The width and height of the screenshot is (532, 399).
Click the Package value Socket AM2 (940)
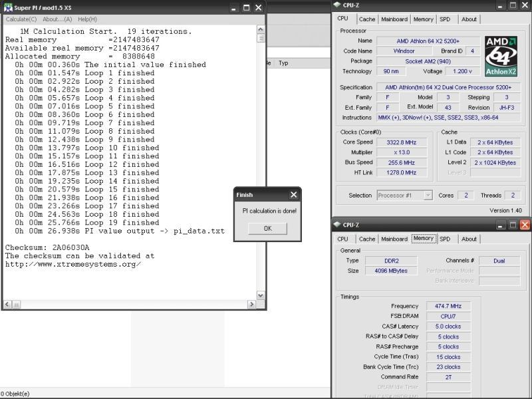pos(428,61)
